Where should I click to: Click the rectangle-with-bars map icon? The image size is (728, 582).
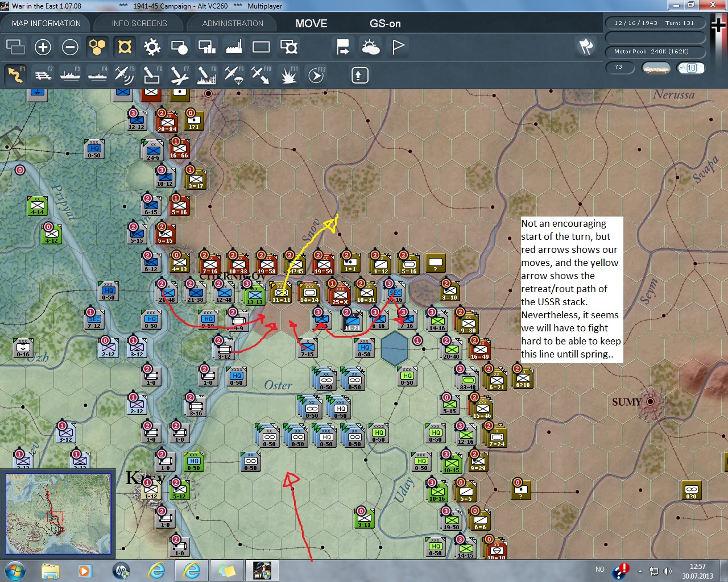(206, 47)
